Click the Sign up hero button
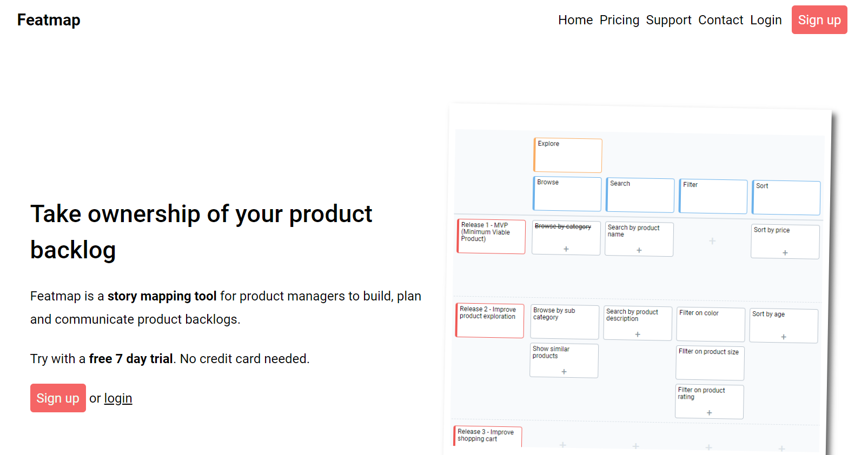Viewport: 868px width, 455px height. pyautogui.click(x=58, y=398)
